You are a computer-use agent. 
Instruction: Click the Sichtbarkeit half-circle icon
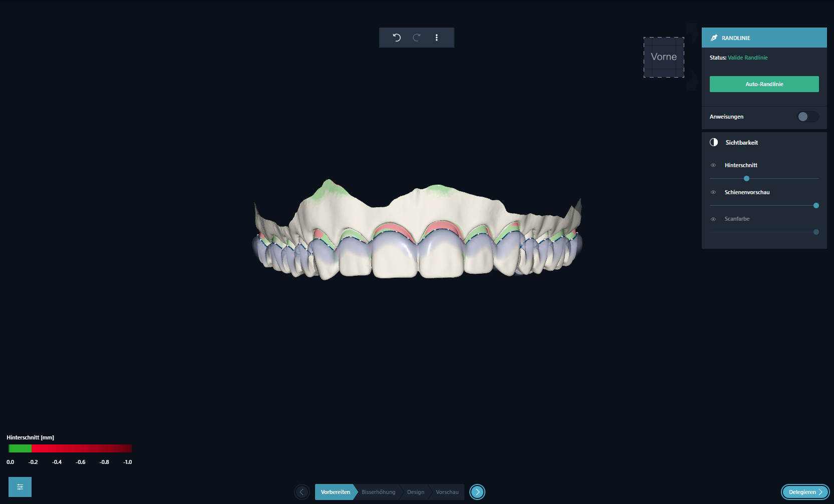tap(714, 143)
